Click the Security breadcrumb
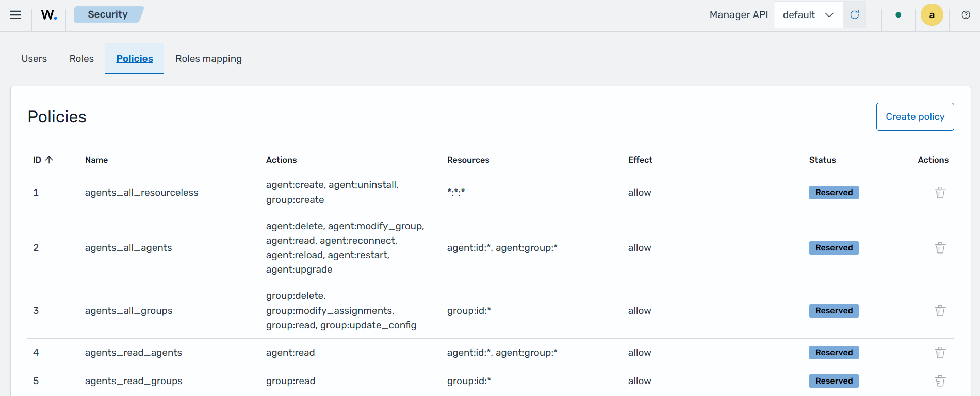The image size is (980, 396). point(108,14)
